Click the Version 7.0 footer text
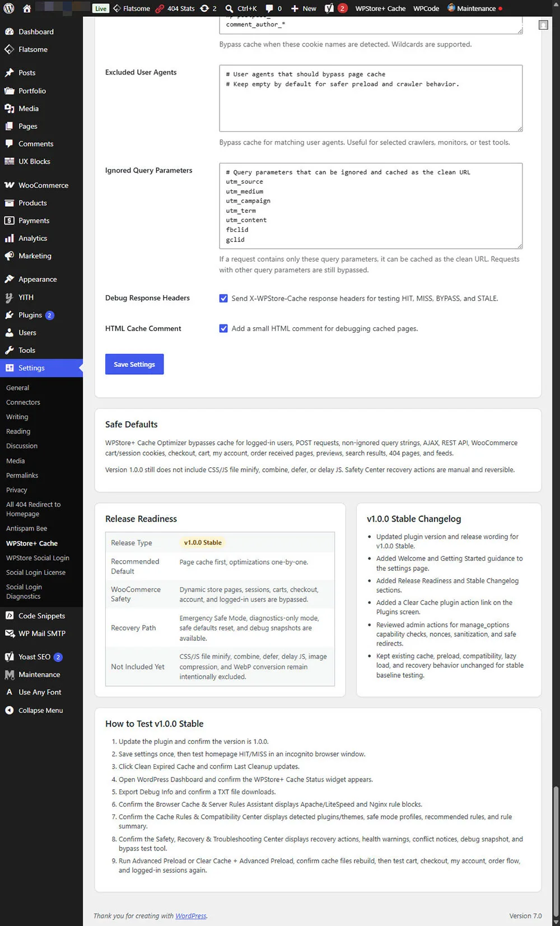560x926 pixels. click(x=525, y=916)
